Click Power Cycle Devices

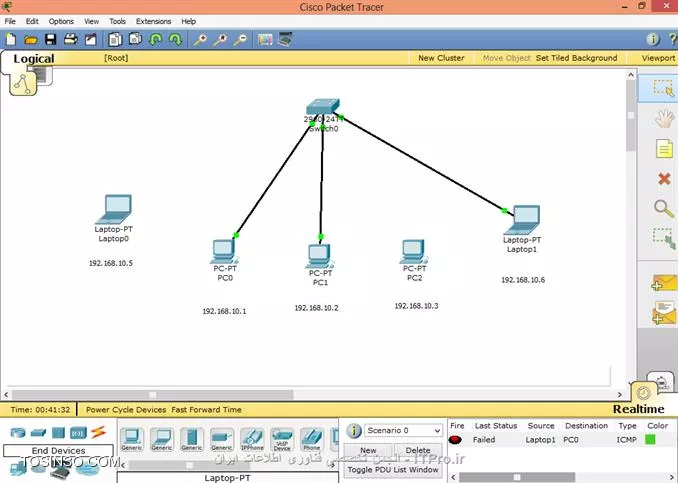pos(126,409)
